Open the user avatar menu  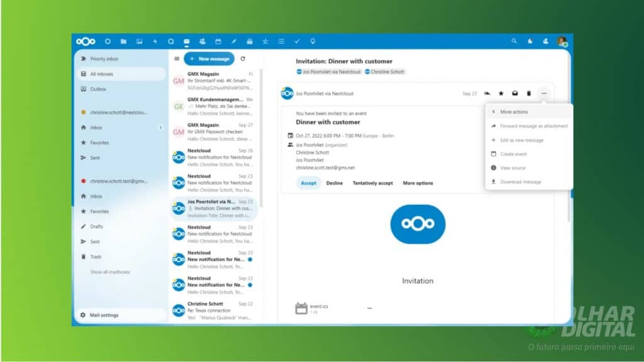562,41
